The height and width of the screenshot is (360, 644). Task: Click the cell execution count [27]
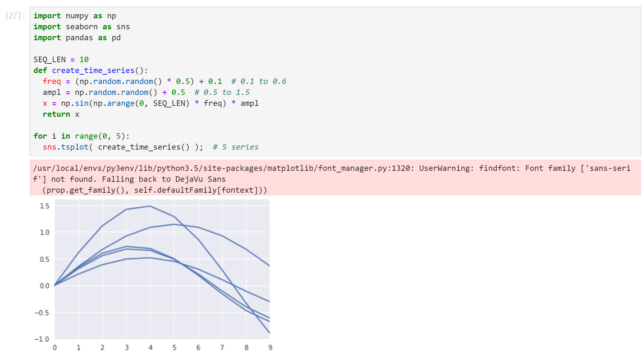point(15,15)
